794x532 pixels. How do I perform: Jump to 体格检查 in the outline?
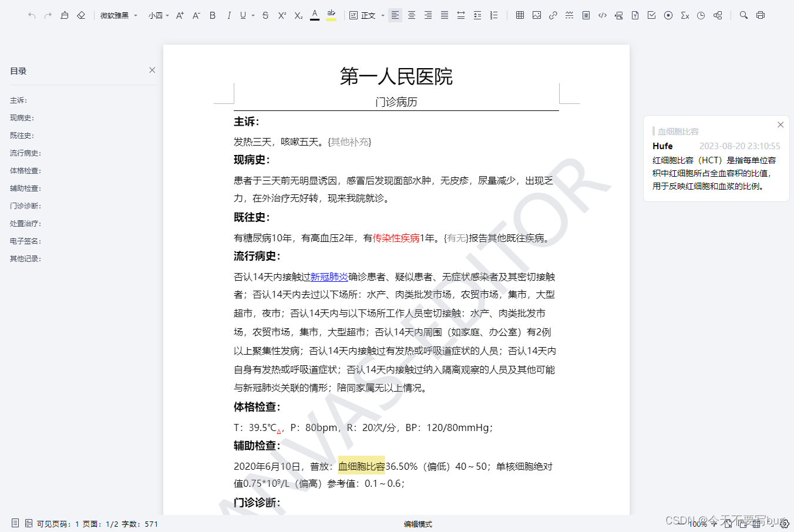click(25, 171)
